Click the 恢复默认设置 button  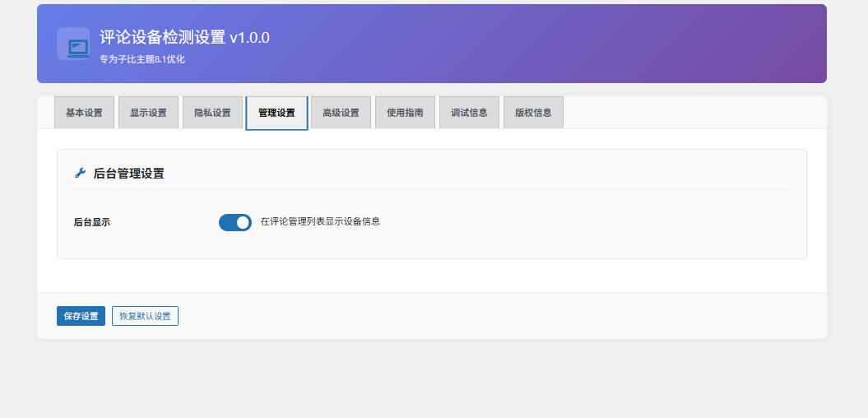pyautogui.click(x=145, y=316)
